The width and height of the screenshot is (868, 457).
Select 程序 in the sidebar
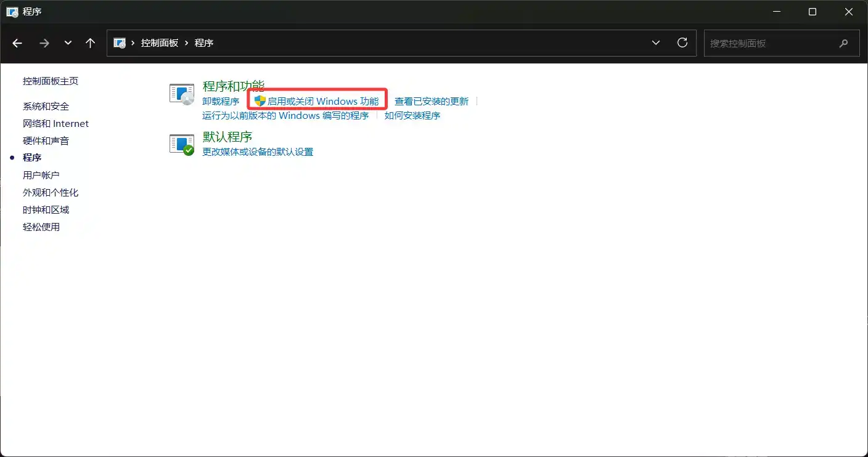pos(32,158)
